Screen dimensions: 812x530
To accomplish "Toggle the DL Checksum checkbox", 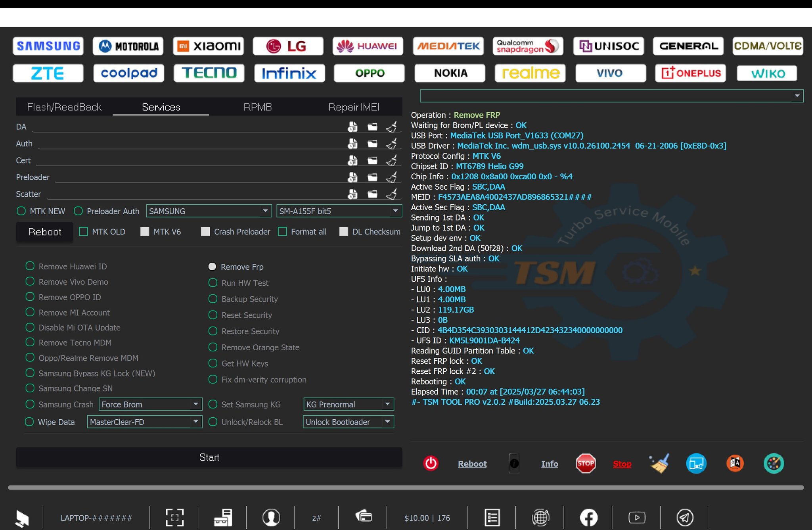I will click(344, 232).
